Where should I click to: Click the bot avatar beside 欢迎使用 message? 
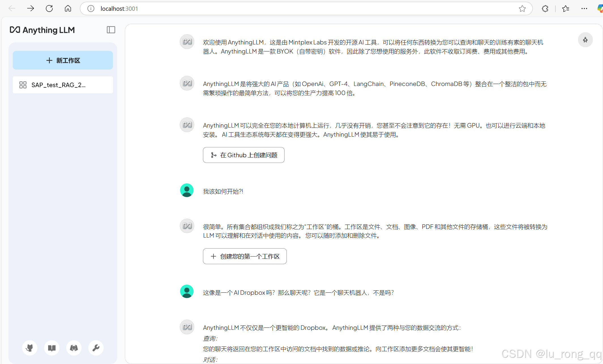point(187,42)
